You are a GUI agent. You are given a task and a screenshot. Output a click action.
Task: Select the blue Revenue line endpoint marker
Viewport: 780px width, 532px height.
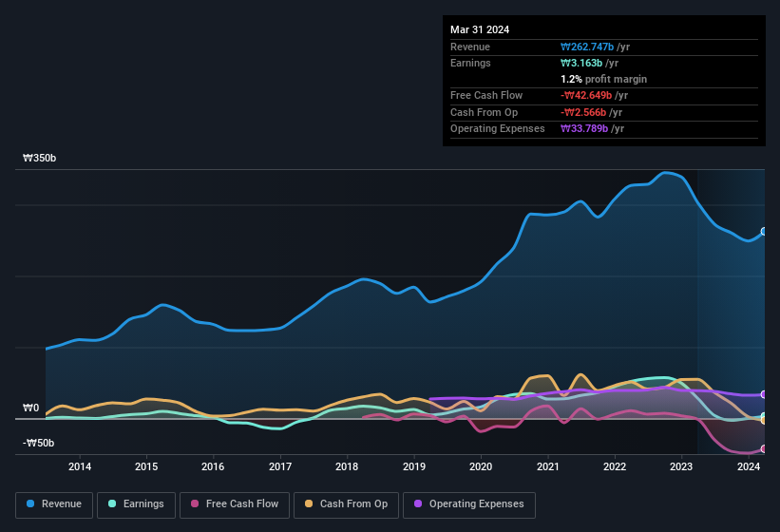pos(763,232)
